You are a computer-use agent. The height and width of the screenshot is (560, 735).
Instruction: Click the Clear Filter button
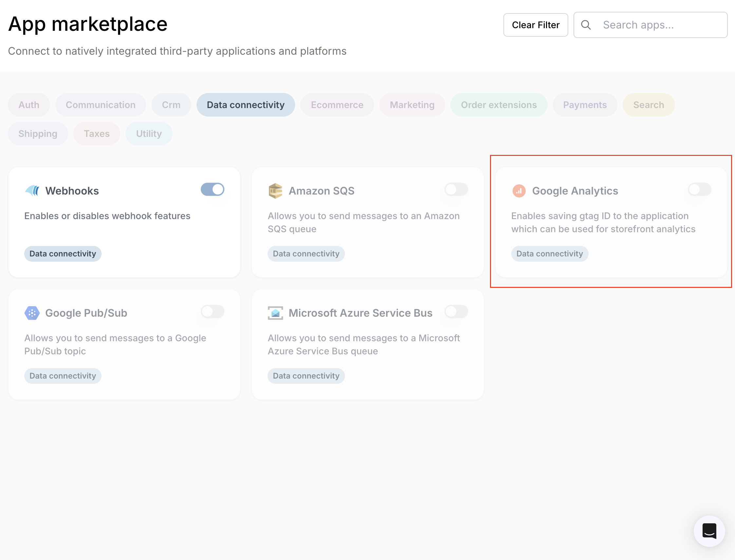tap(535, 25)
